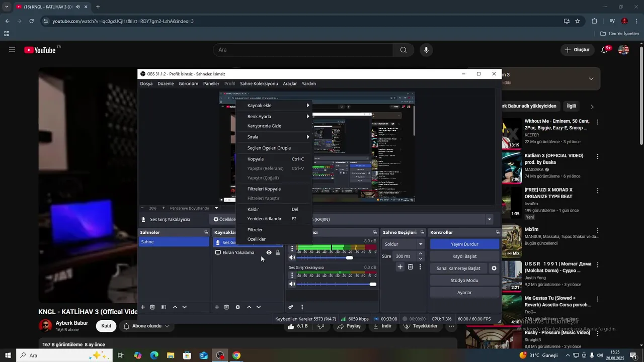This screenshot has height=362, width=644.
Task: Toggle visibility eye for Ekran Yakalama
Action: point(269,252)
